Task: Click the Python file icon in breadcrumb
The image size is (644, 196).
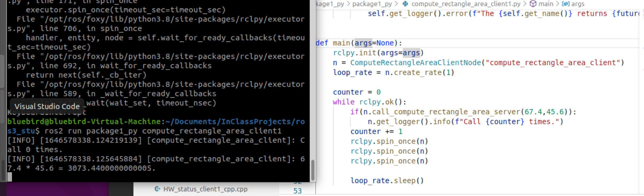Action: [406, 4]
